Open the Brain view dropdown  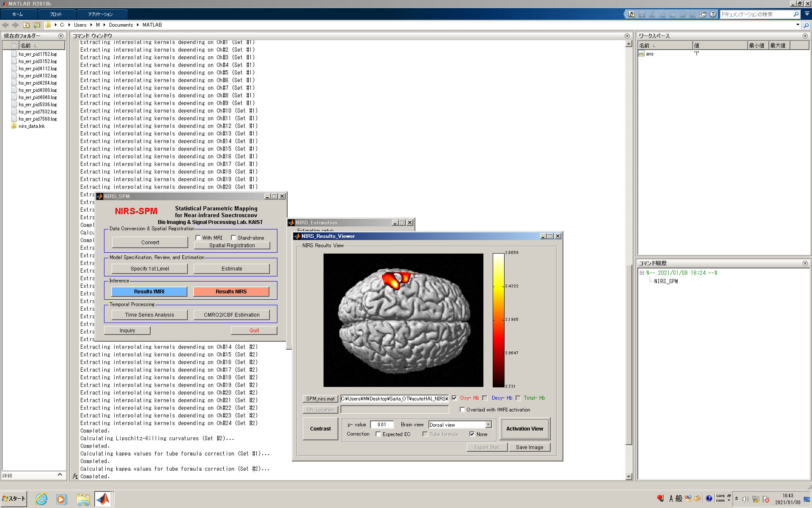(488, 425)
